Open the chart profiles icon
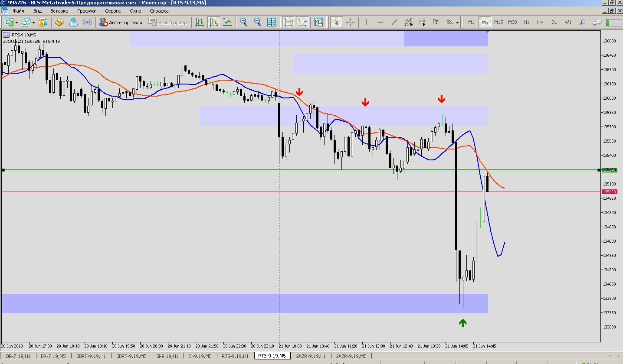This screenshot has height=364, width=623. pyautogui.click(x=26, y=22)
